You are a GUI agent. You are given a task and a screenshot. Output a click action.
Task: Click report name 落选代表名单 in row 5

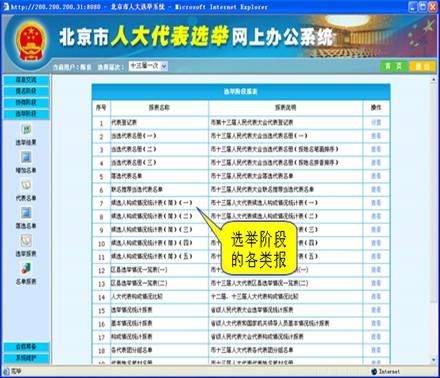(127, 176)
